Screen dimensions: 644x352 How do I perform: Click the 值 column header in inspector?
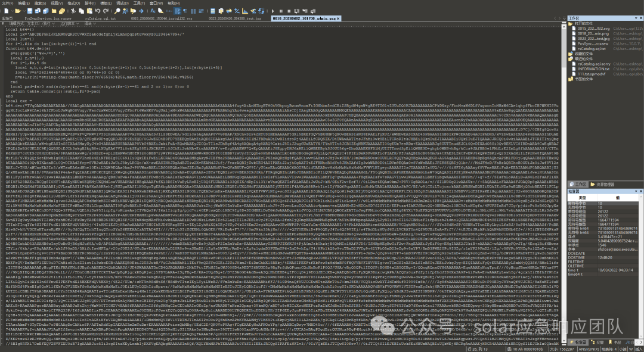coord(617,198)
